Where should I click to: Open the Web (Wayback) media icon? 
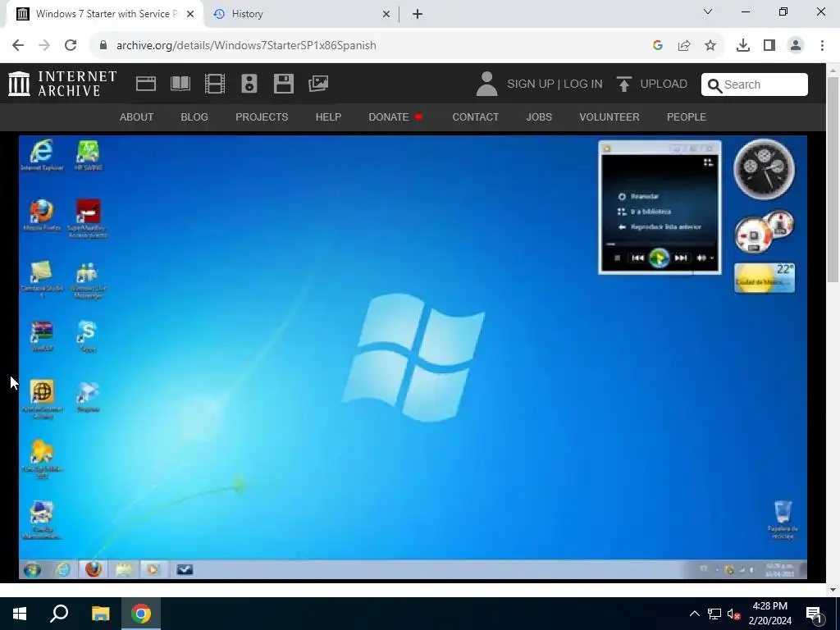(x=146, y=84)
